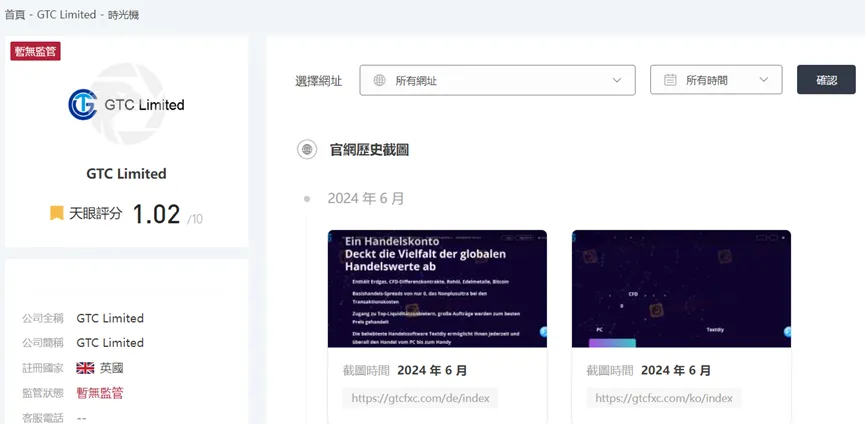Click the 選擇網址 label

pyautogui.click(x=319, y=81)
